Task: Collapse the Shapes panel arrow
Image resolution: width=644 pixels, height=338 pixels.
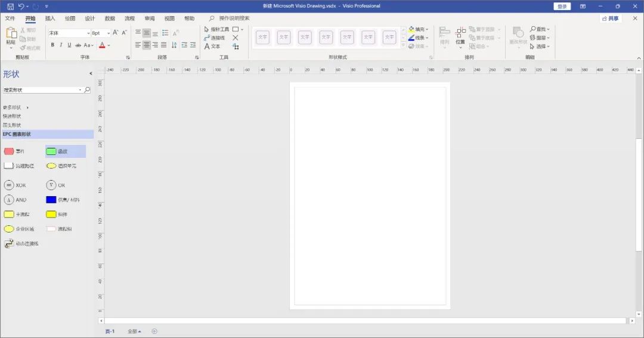Action: point(91,73)
